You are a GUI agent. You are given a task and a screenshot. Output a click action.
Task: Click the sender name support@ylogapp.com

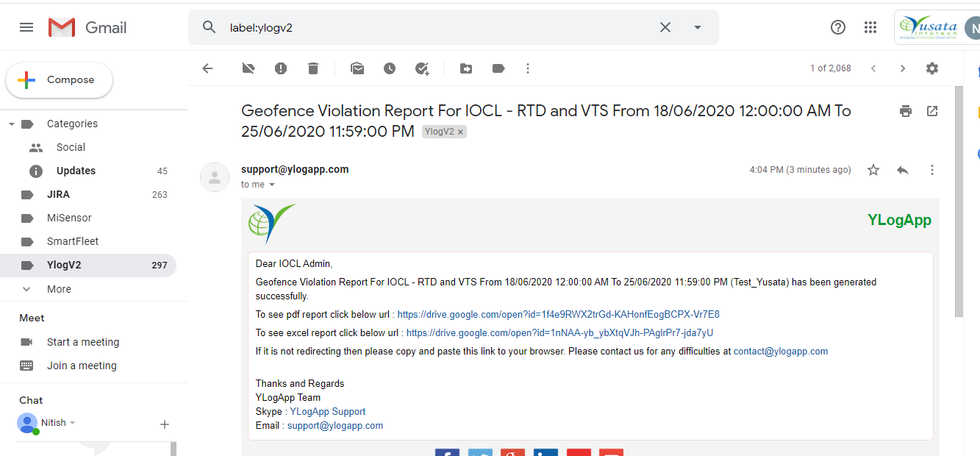[295, 169]
